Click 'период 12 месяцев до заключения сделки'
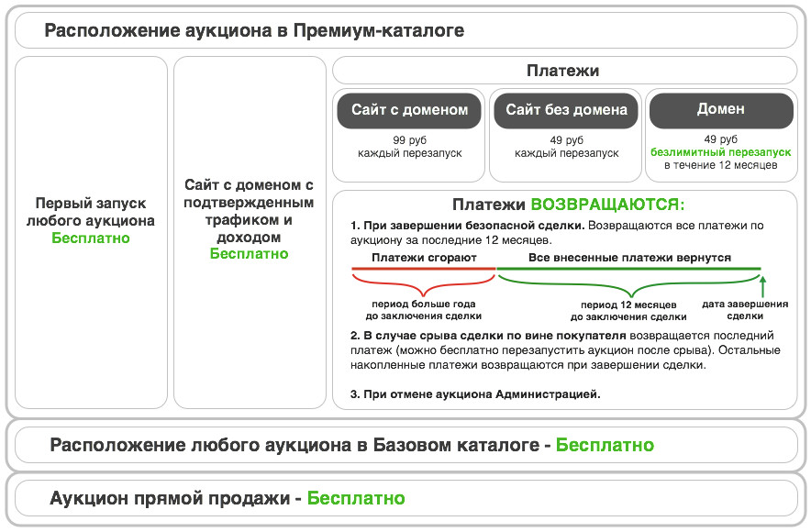This screenshot has width=811, height=532. tap(628, 311)
